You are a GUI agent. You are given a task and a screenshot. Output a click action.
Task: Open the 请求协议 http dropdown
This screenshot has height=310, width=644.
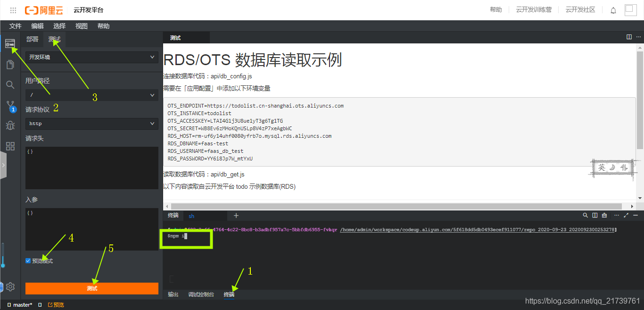tap(92, 124)
